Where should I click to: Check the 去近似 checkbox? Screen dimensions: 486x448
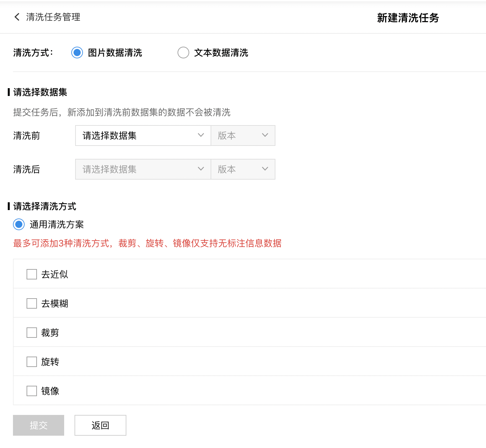[x=32, y=274]
